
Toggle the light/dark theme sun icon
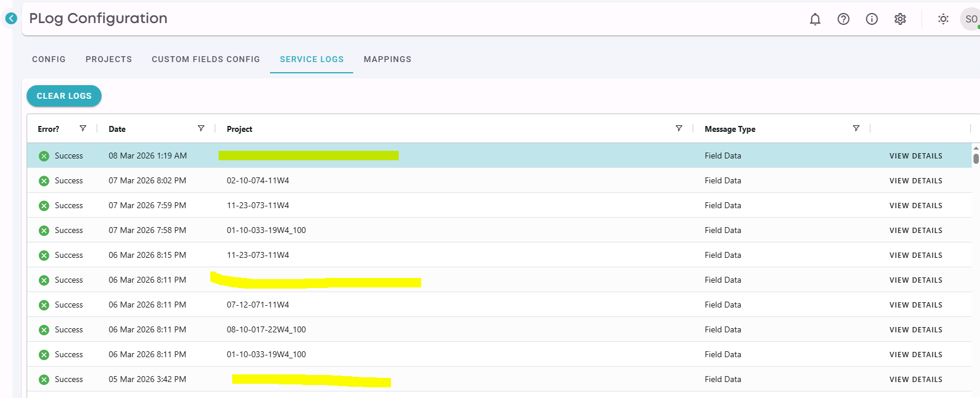click(943, 19)
